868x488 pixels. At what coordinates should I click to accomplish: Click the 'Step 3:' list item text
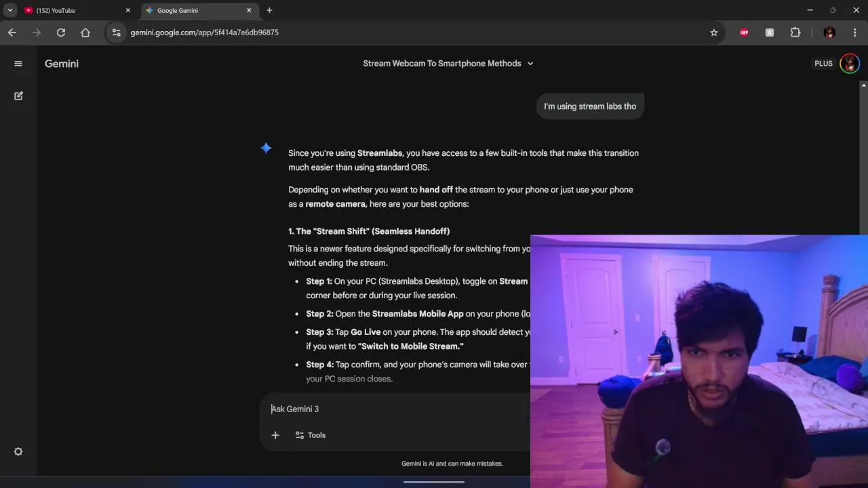pyautogui.click(x=418, y=339)
